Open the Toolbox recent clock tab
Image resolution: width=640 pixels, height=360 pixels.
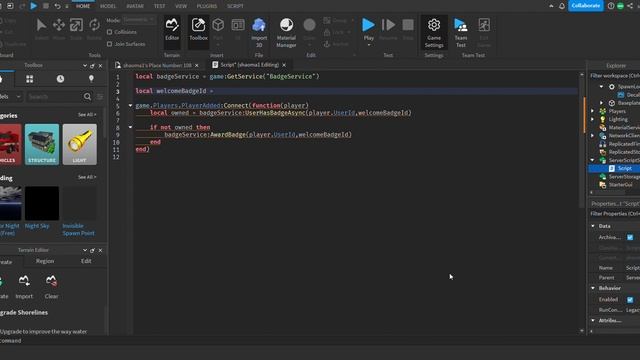[x=60, y=79]
